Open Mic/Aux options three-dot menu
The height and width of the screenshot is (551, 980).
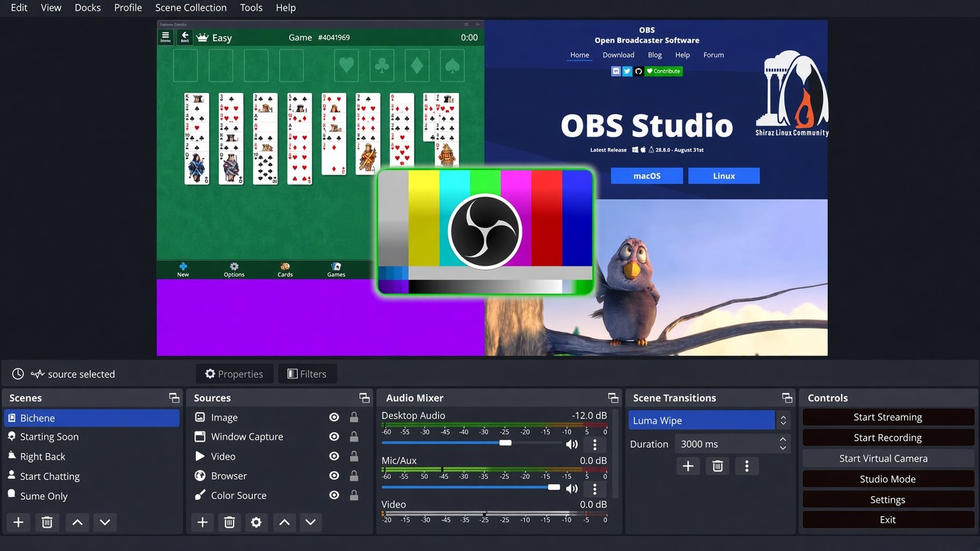point(594,489)
